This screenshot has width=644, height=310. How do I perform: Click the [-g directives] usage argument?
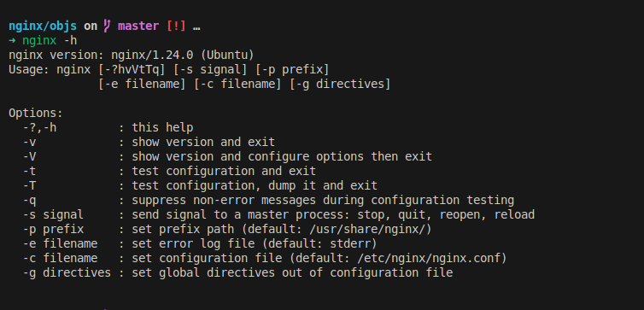tap(340, 85)
